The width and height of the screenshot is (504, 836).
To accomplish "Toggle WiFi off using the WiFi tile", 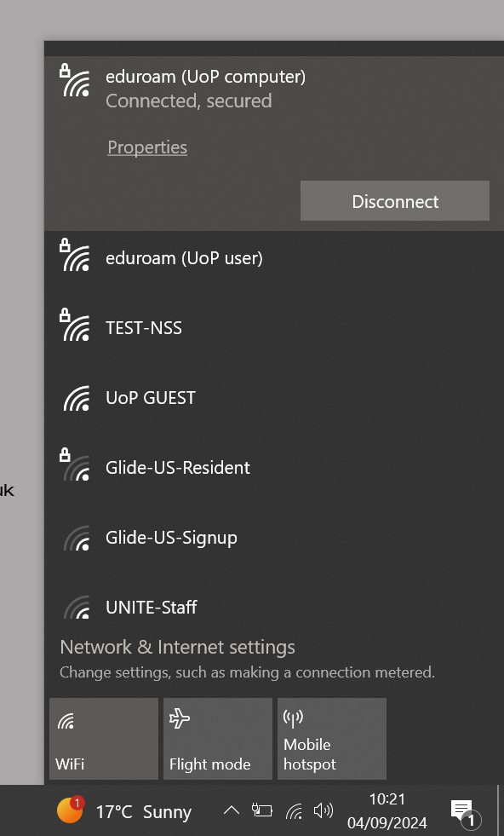I will [x=103, y=738].
